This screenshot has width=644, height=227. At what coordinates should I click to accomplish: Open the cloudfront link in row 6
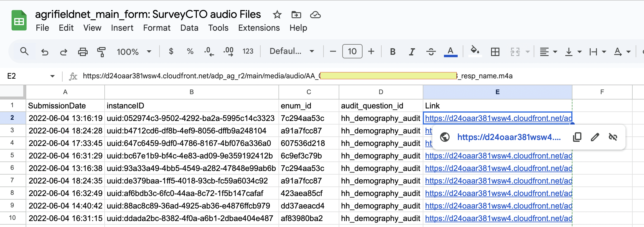pyautogui.click(x=498, y=168)
